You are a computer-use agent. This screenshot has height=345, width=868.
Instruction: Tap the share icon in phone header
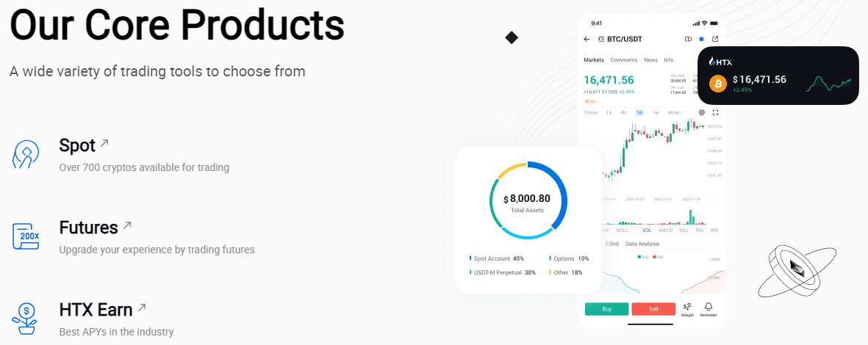tap(715, 39)
